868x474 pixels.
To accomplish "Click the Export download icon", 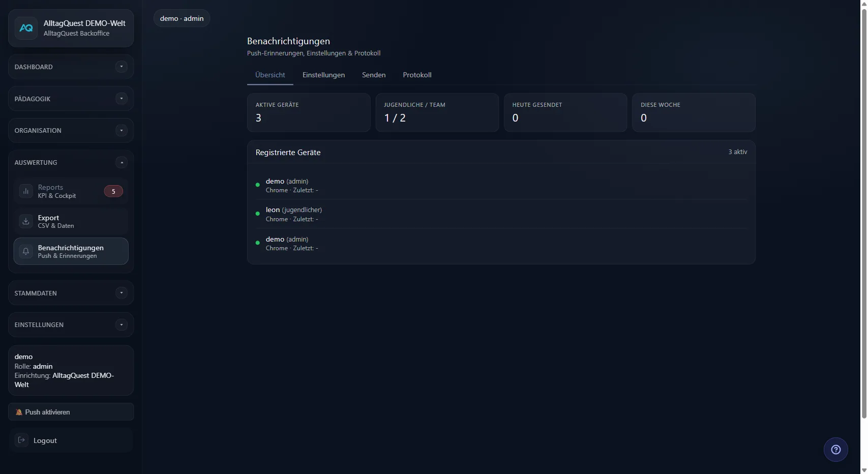I will pos(26,221).
